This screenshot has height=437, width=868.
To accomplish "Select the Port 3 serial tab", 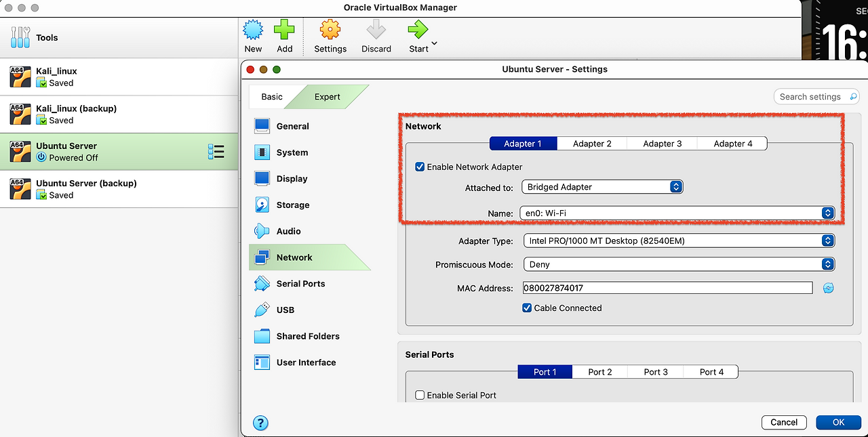I will pos(656,372).
